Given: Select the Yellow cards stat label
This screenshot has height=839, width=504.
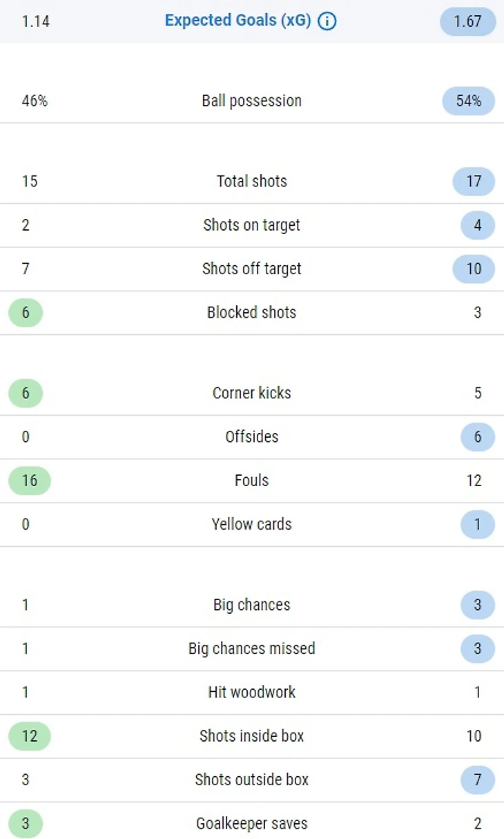Looking at the screenshot, I should pos(251,524).
